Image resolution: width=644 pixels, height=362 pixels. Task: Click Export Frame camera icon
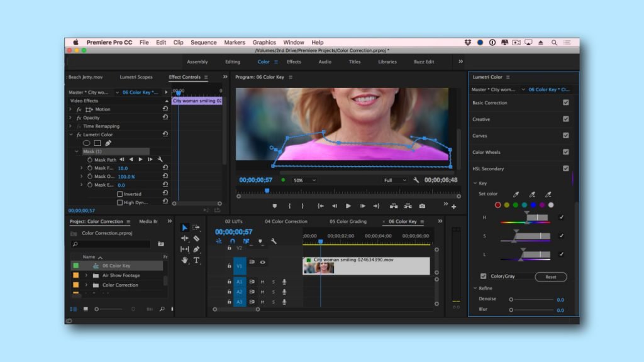tap(422, 206)
